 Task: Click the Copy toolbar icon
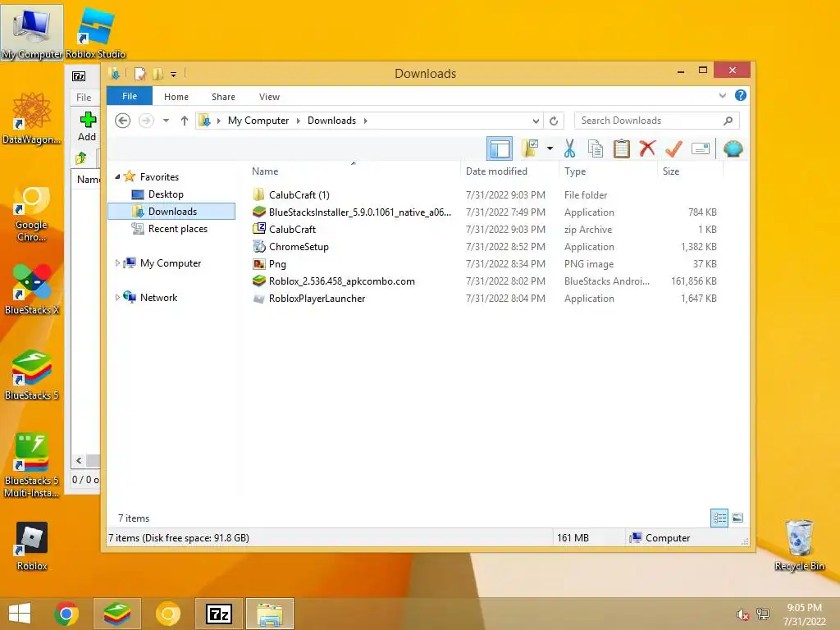[596, 148]
